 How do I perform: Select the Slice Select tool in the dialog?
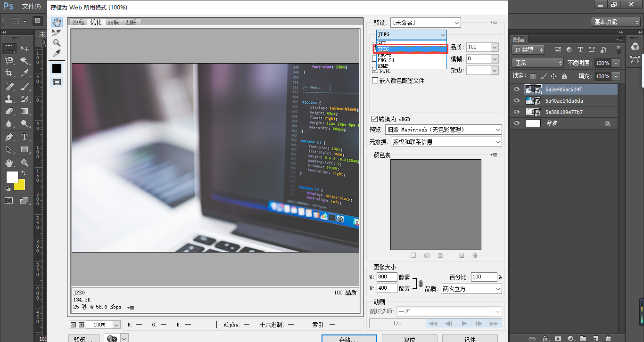pyautogui.click(x=57, y=33)
